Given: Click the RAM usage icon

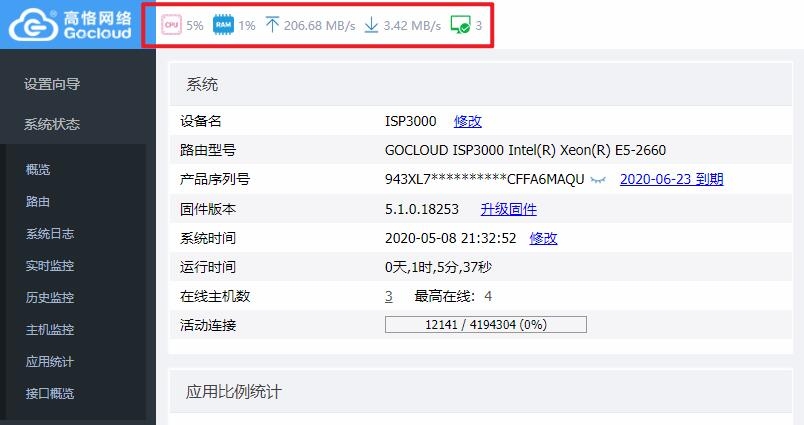Looking at the screenshot, I should 224,25.
